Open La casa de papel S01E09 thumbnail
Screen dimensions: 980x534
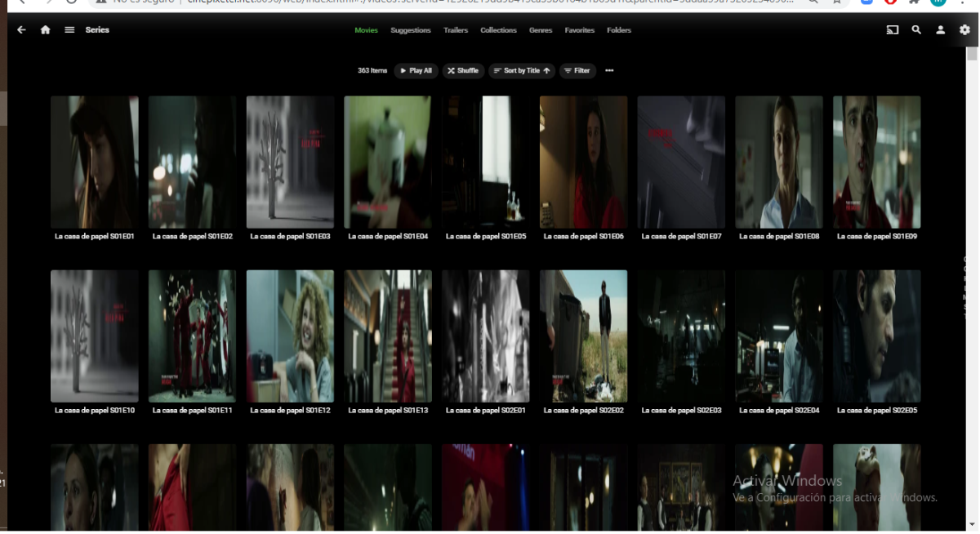point(877,162)
